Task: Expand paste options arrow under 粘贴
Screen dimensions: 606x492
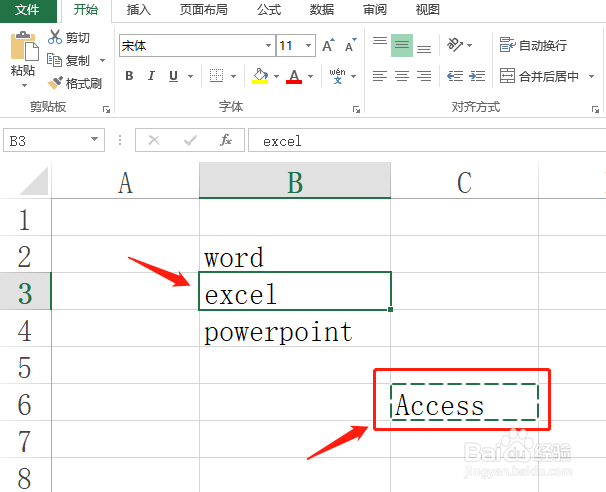Action: [x=24, y=85]
